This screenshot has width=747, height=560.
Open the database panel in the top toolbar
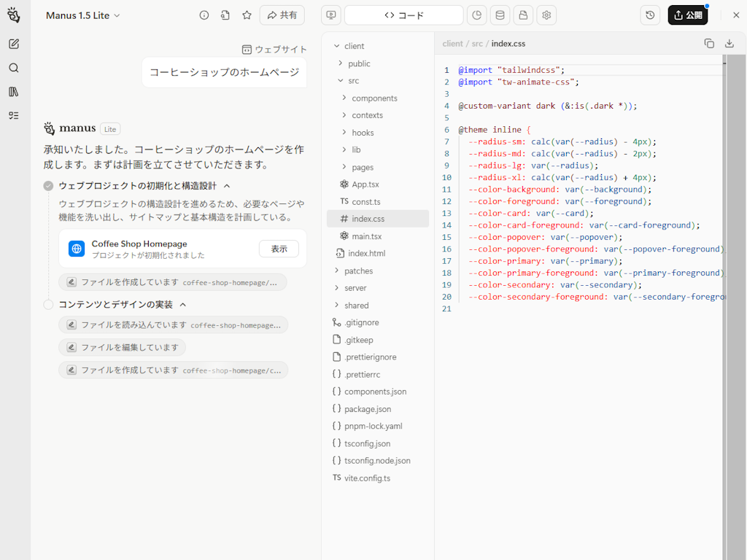click(x=500, y=15)
